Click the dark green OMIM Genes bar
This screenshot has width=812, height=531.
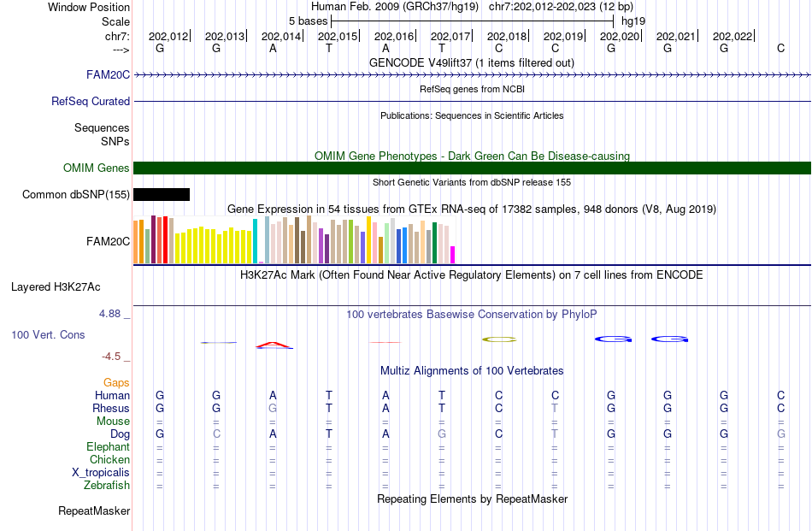point(473,168)
